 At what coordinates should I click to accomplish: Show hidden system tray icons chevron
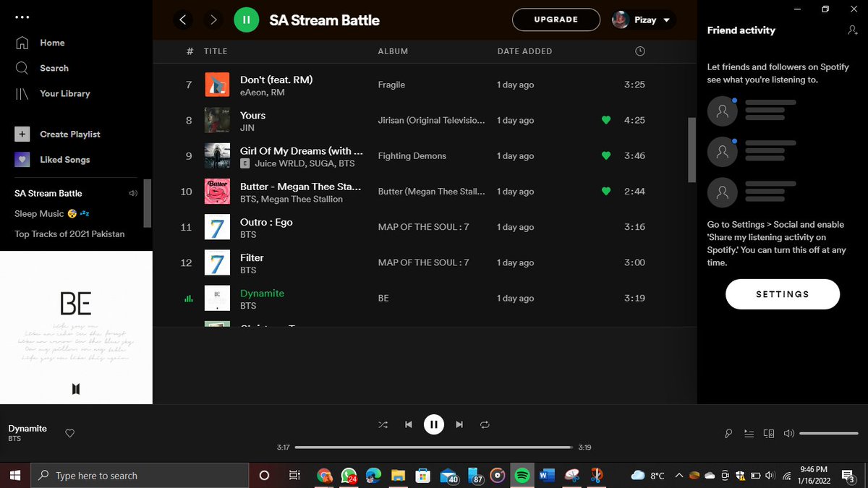pos(678,475)
